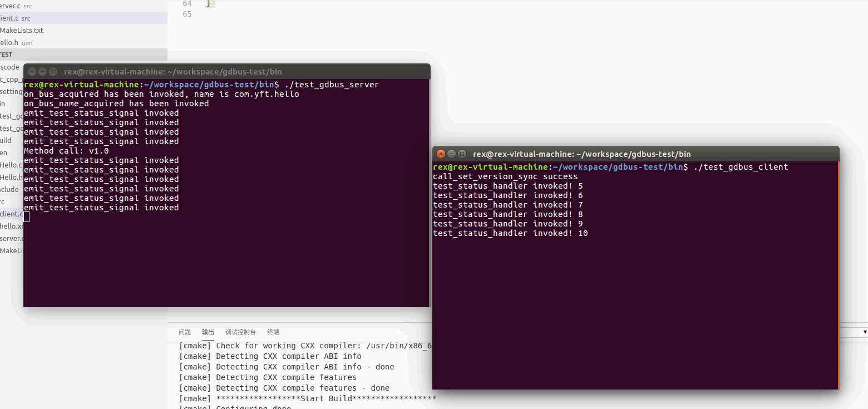Click the client terminal scrollbar
Screen dimensions: 868x409
[x=837, y=250]
